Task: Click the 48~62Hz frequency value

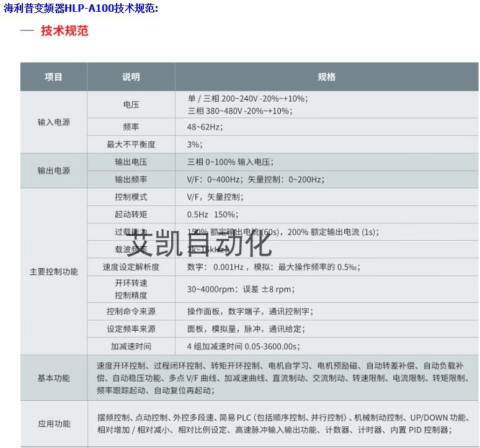Action: (x=205, y=127)
